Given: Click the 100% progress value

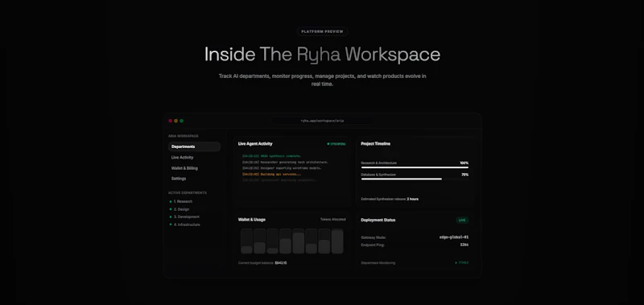Looking at the screenshot, I should pos(464,163).
